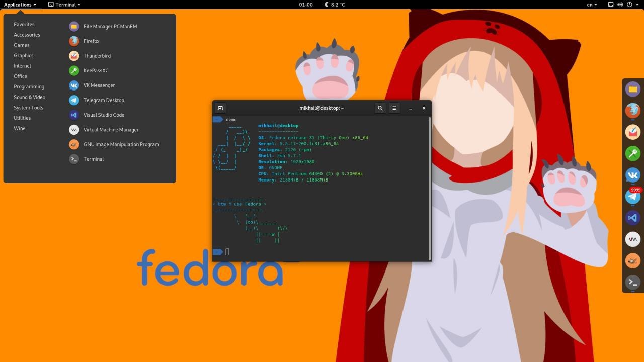Select the Accessories category

point(27,35)
